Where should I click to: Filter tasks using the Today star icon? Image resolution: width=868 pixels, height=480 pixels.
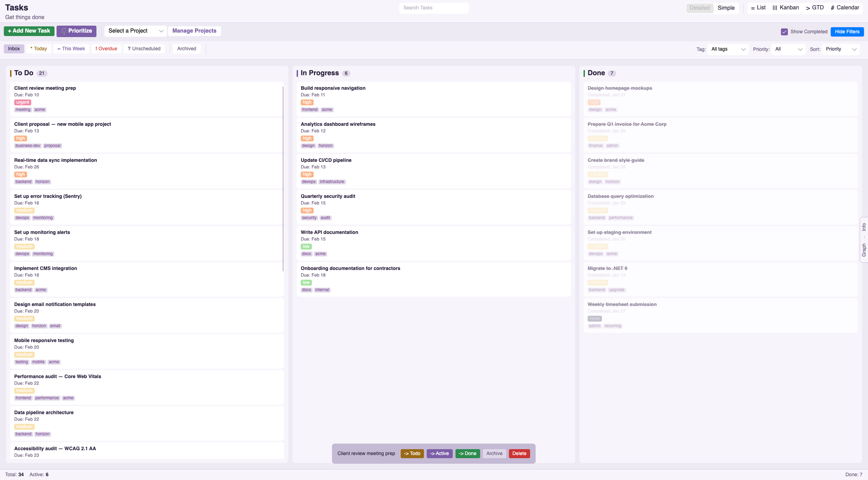(x=31, y=49)
